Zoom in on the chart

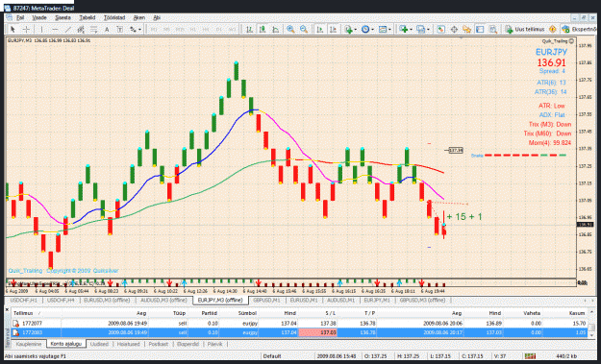[x=290, y=29]
